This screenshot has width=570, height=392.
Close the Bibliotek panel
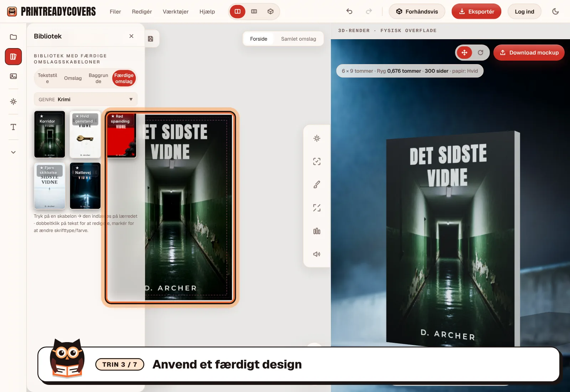(131, 36)
